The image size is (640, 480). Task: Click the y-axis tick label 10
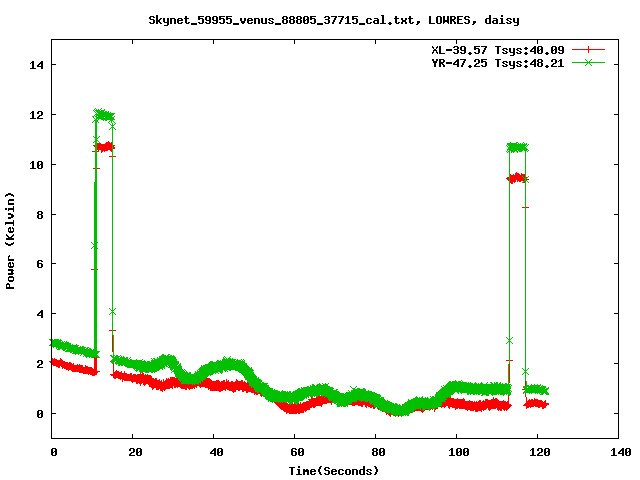(x=36, y=164)
